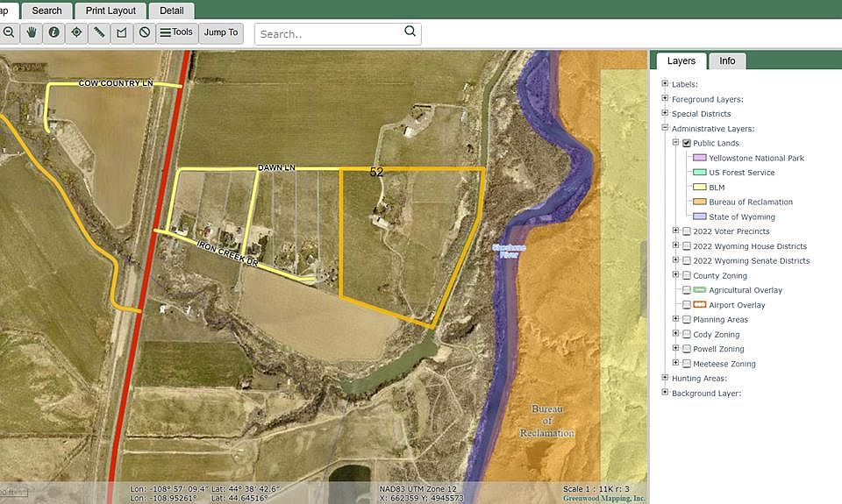The width and height of the screenshot is (842, 504).
Task: Uncheck the Public Lands layer checkbox
Action: click(687, 144)
